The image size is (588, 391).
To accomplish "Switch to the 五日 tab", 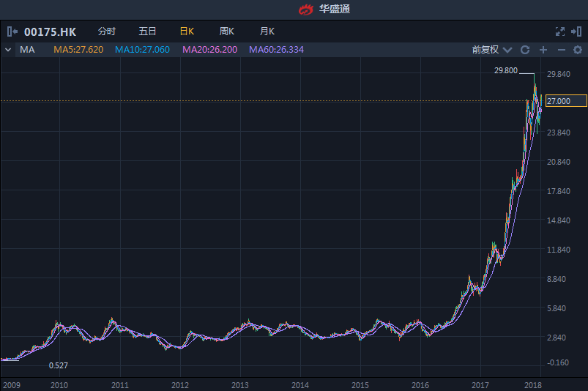I will click(147, 31).
